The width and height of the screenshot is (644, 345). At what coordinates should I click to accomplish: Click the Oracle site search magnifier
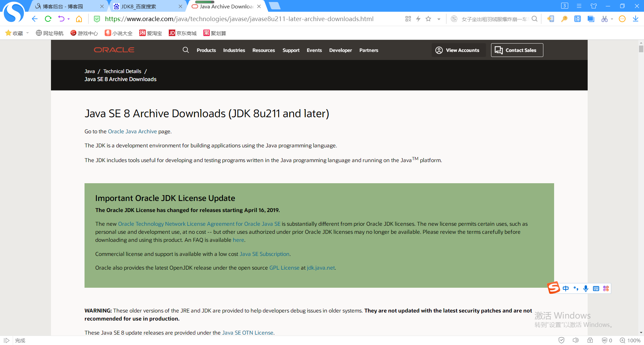(x=185, y=50)
